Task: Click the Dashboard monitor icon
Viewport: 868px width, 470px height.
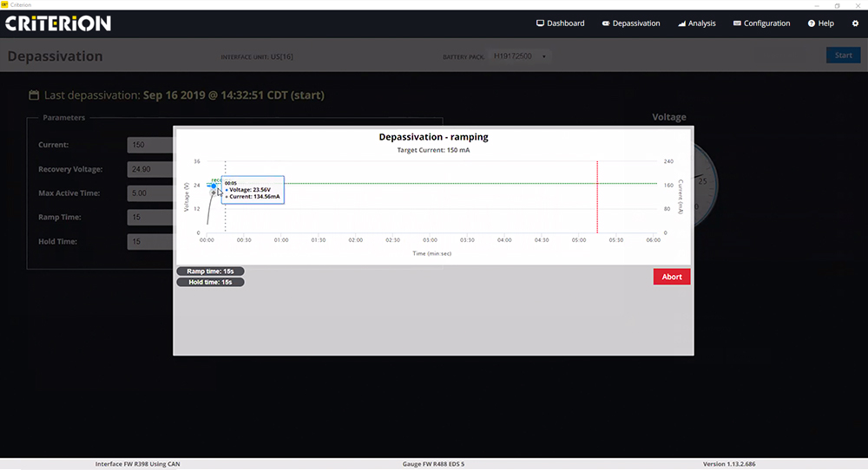Action: tap(540, 23)
